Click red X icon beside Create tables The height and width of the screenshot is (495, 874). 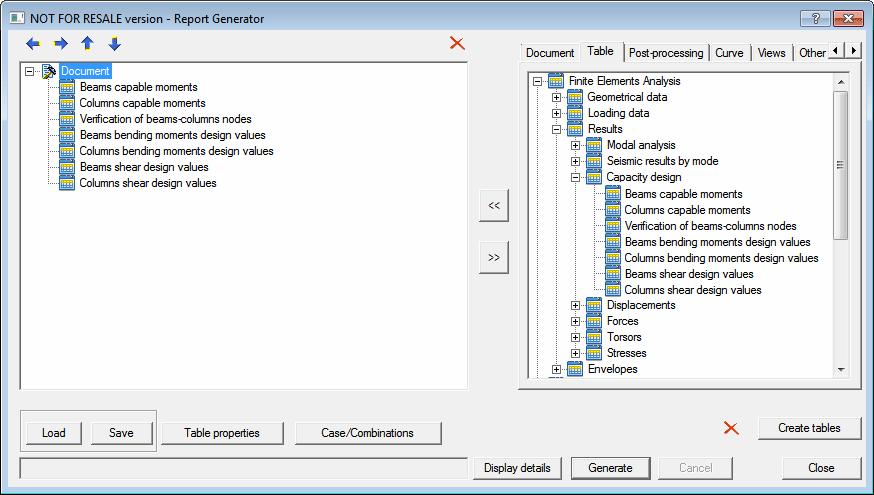tap(731, 428)
